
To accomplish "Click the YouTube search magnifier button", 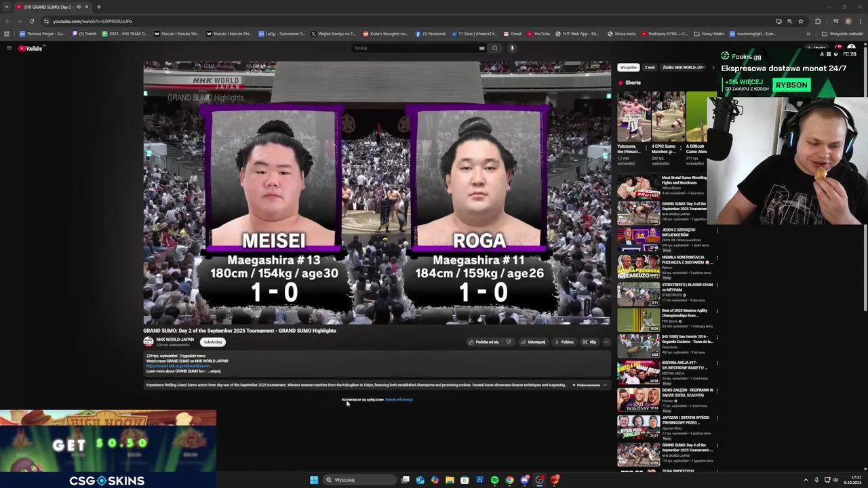I will tap(494, 48).
